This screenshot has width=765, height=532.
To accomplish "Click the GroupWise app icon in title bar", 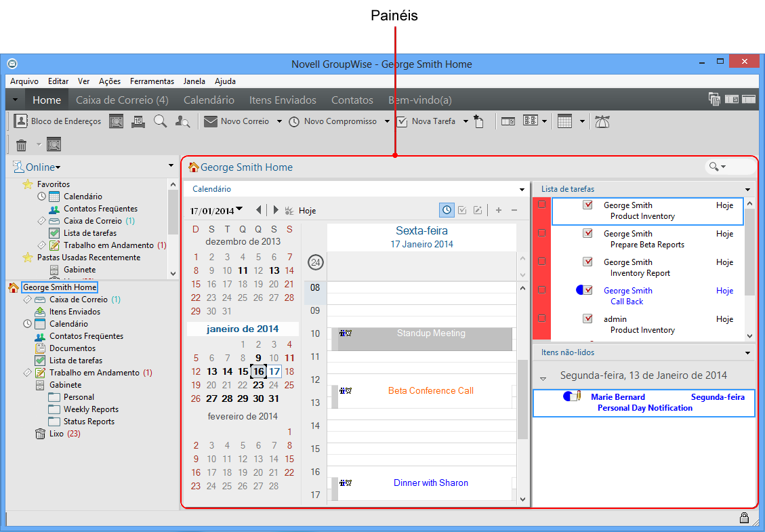I will click(x=13, y=64).
